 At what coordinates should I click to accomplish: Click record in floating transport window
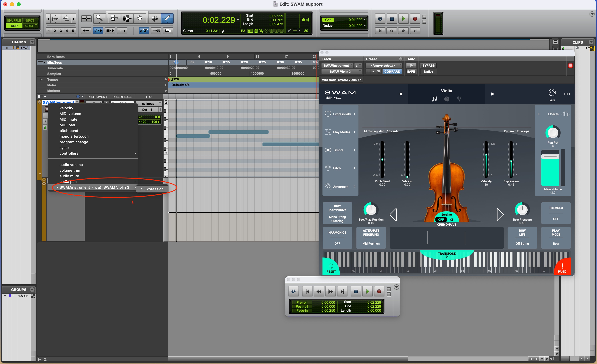pos(379,291)
